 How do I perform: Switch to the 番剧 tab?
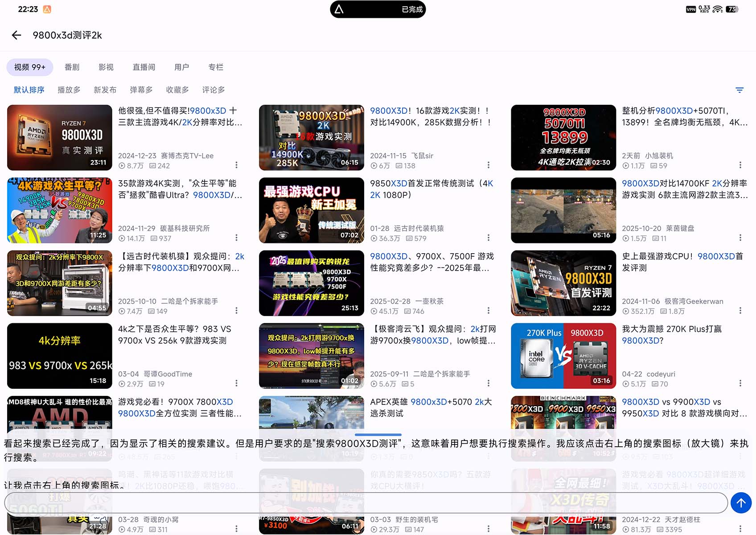72,67
